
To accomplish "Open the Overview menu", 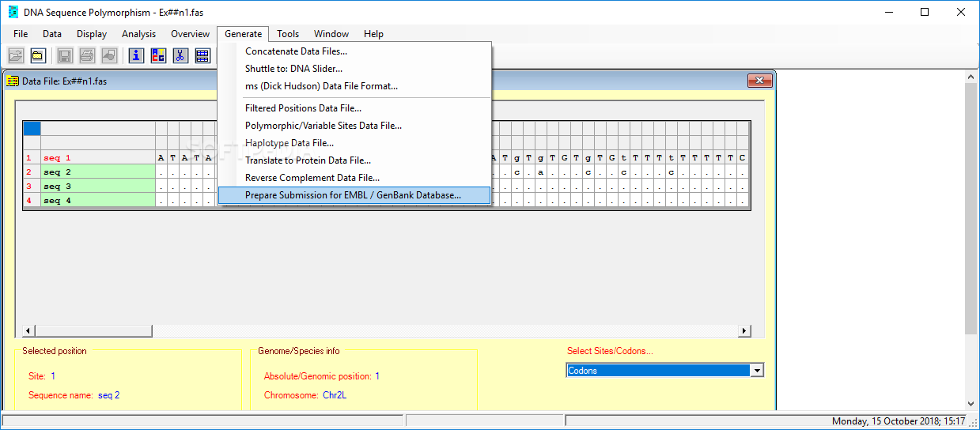I will pyautogui.click(x=191, y=34).
